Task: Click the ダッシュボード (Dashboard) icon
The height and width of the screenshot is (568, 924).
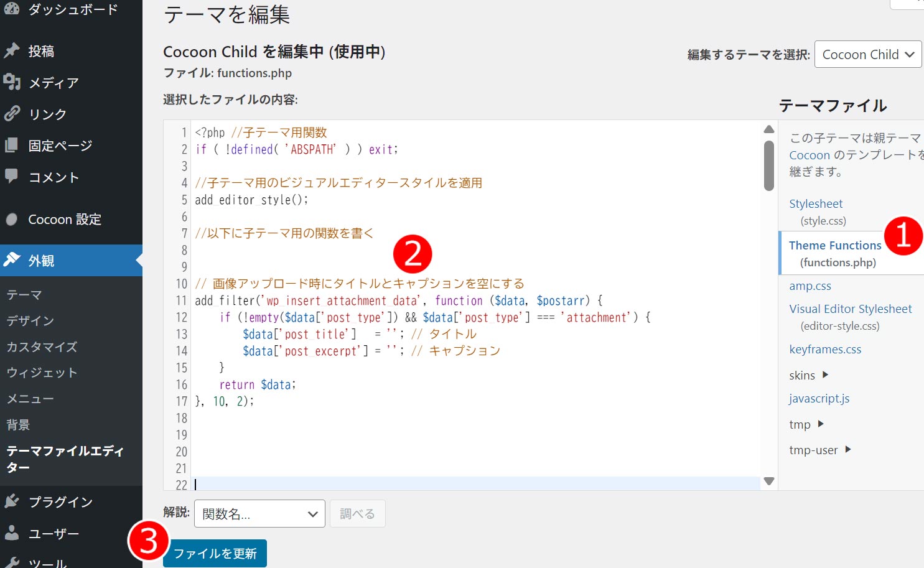Action: click(x=14, y=9)
